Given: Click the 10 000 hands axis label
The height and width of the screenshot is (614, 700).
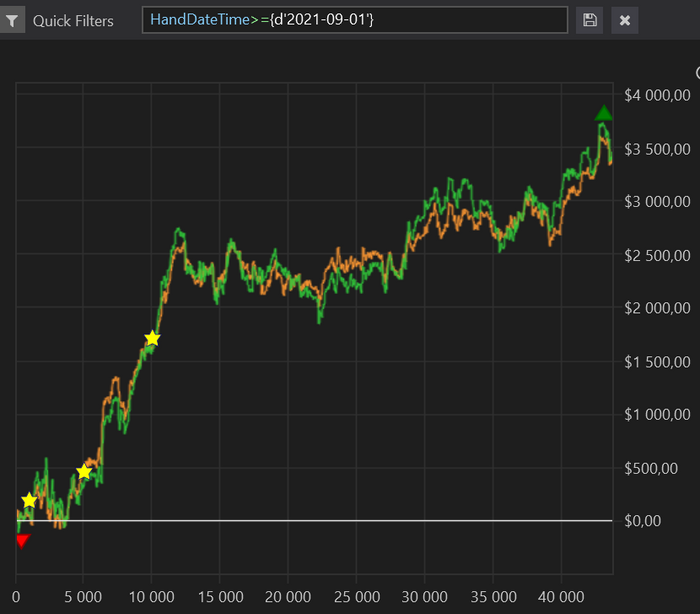Looking at the screenshot, I should 152,597.
